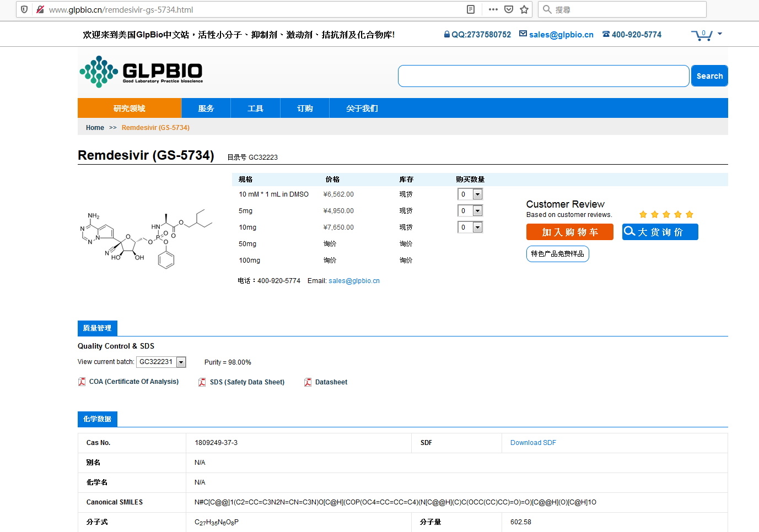
Task: Click the browser 搜尋 search box
Action: (622, 9)
